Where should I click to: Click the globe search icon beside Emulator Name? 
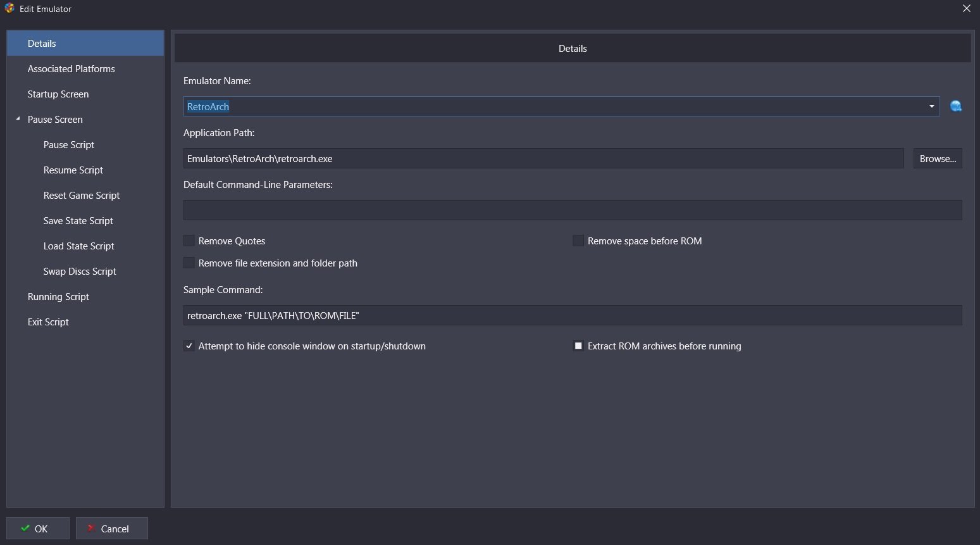coord(956,106)
